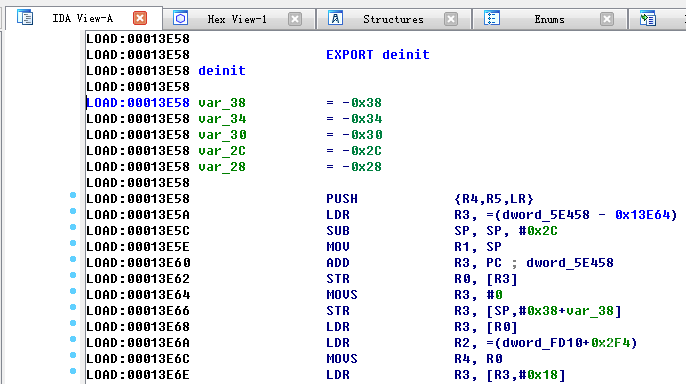Select the R0, [R3] operand
Viewport: 686px width, 384px height.
pyautogui.click(x=486, y=279)
